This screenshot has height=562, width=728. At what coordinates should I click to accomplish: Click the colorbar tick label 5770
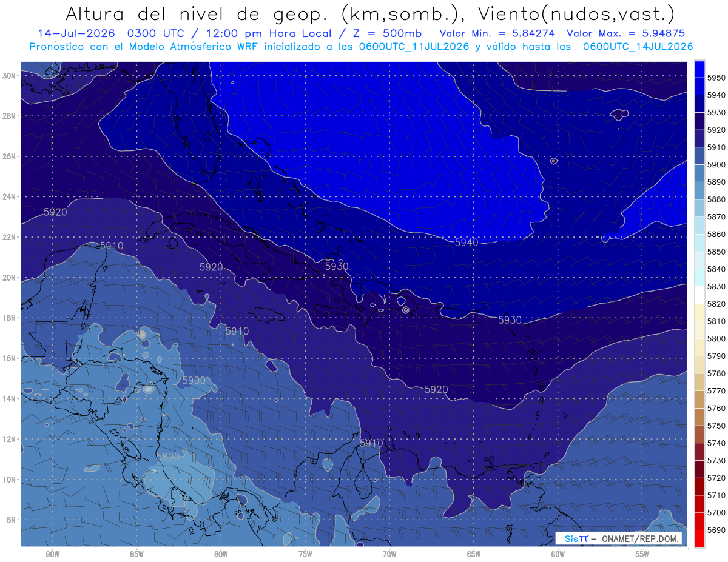716,390
